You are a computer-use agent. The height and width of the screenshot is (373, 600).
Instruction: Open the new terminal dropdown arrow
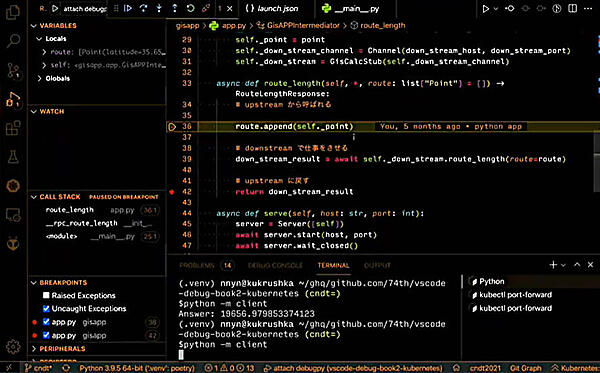(x=563, y=265)
